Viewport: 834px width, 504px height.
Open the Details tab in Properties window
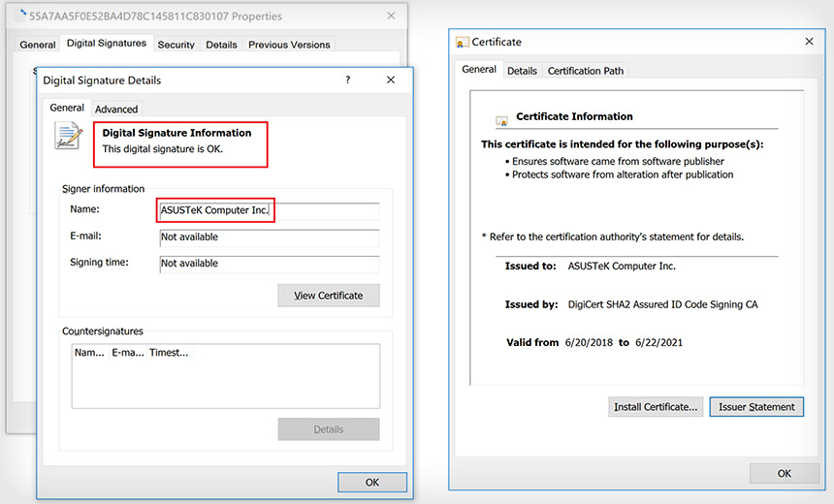(221, 45)
